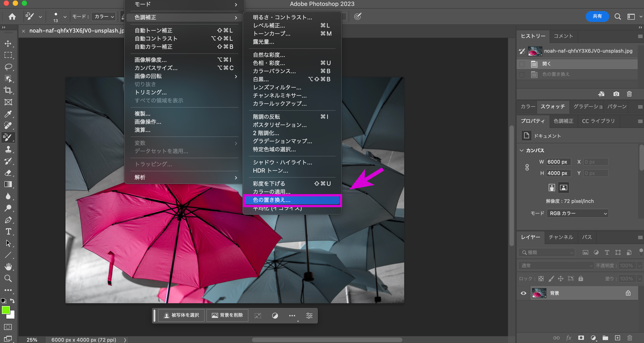
Task: Click the 共有 share button
Action: coord(597,16)
